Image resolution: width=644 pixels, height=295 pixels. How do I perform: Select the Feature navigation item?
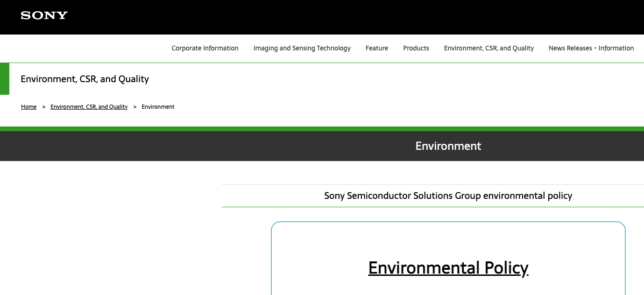pos(377,48)
